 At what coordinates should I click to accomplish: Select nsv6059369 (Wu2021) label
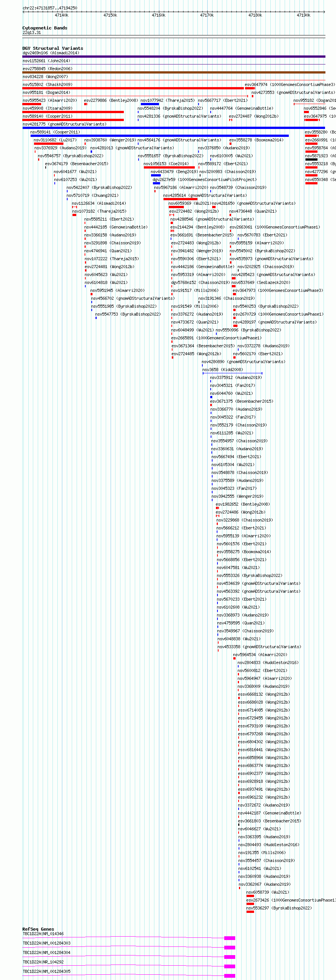coord(190,204)
